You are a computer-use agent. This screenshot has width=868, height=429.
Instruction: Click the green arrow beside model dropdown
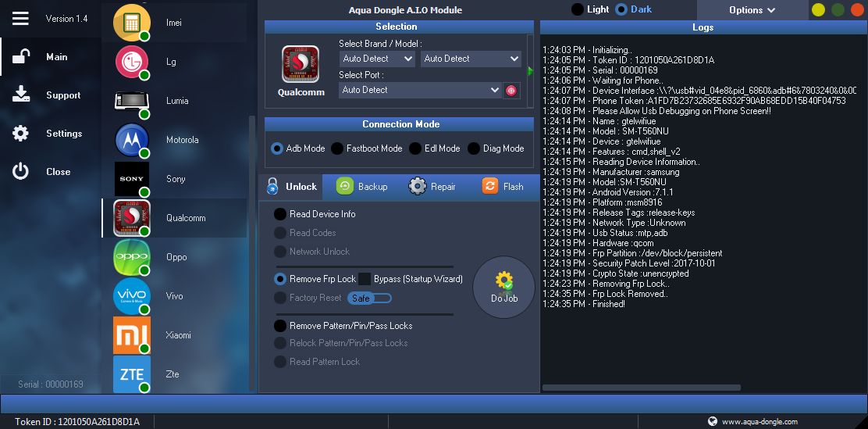[530, 71]
